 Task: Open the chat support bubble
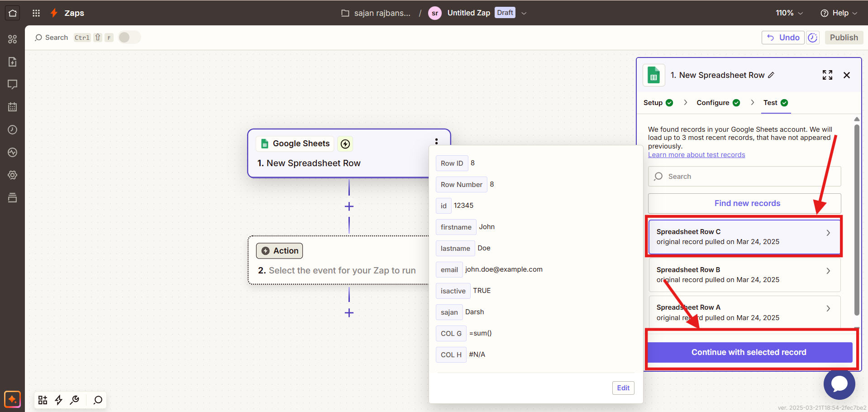839,384
